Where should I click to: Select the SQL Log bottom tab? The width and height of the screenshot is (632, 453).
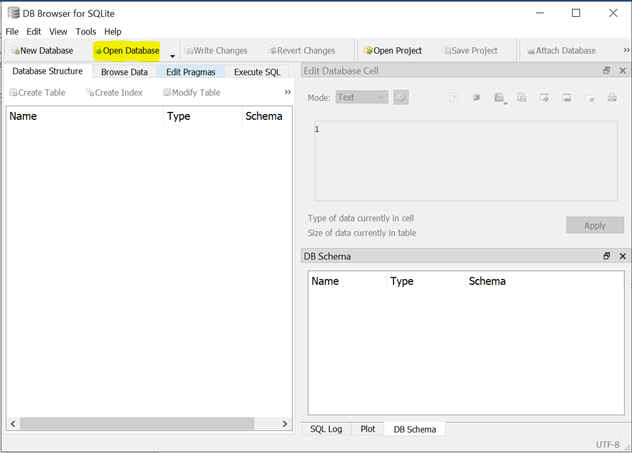coord(326,429)
